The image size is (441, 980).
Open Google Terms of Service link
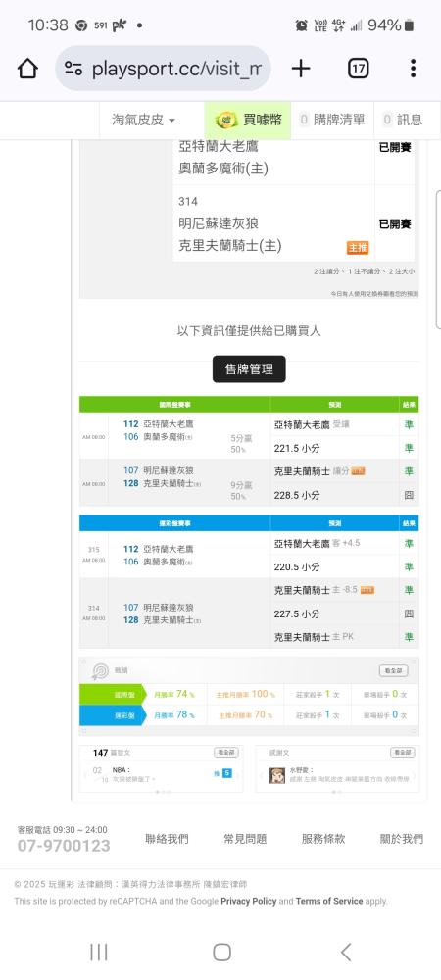click(x=329, y=901)
